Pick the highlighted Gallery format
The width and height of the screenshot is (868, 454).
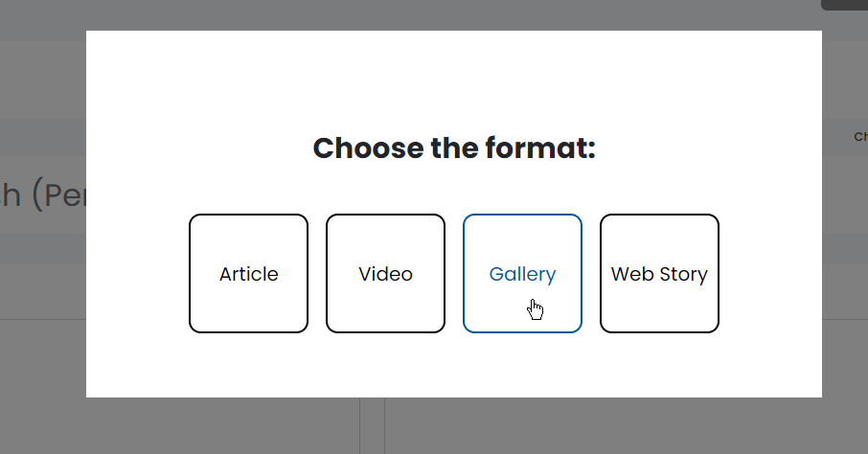522,274
